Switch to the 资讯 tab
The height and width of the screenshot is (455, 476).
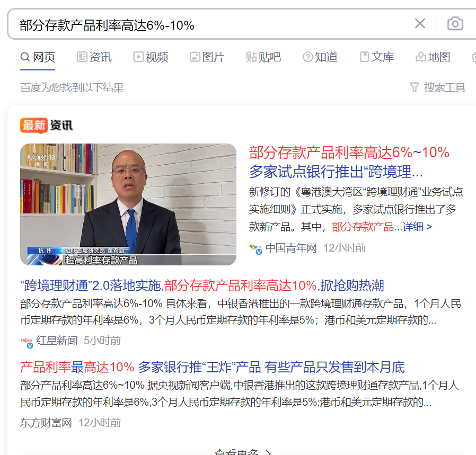tap(94, 57)
